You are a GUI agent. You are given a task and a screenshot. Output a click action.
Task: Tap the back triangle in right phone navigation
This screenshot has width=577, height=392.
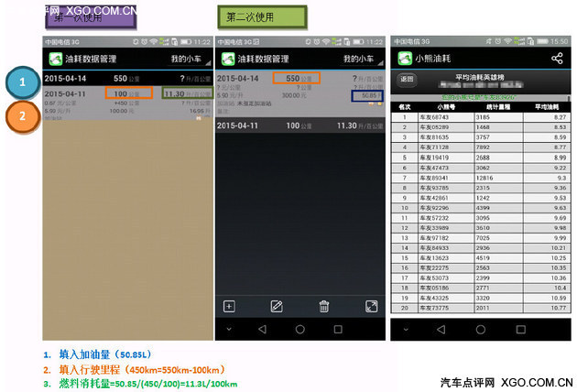coord(441,329)
